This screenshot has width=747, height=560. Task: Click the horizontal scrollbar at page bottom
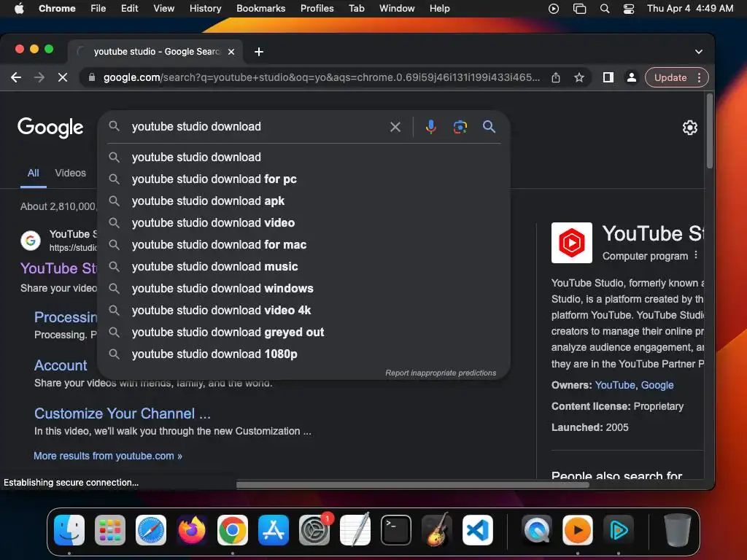tap(413, 485)
